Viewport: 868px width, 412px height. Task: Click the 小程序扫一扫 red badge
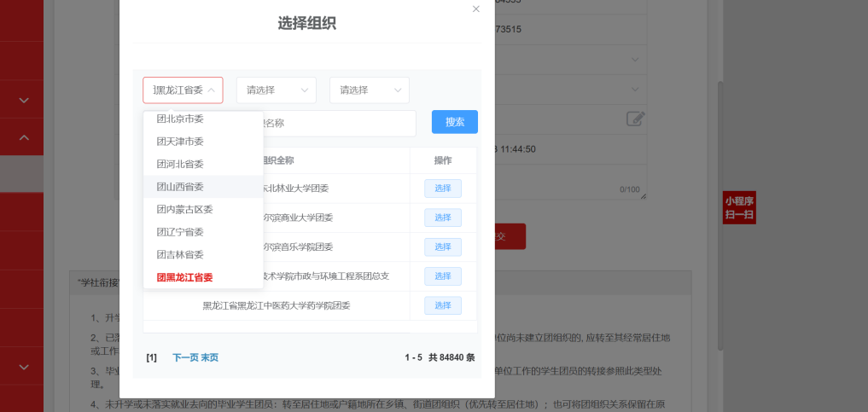[x=739, y=208]
